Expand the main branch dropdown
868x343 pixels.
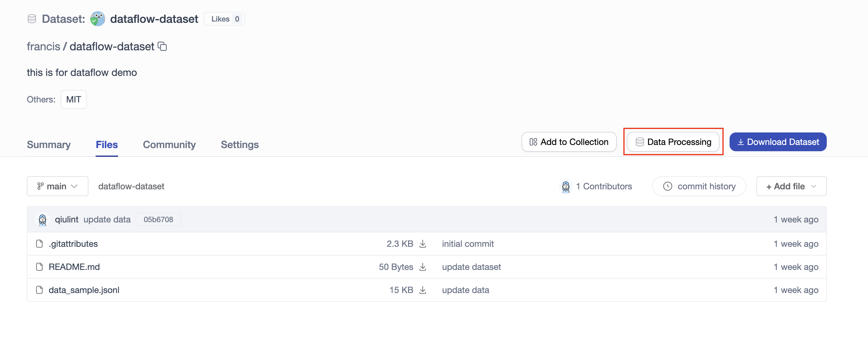pyautogui.click(x=57, y=186)
